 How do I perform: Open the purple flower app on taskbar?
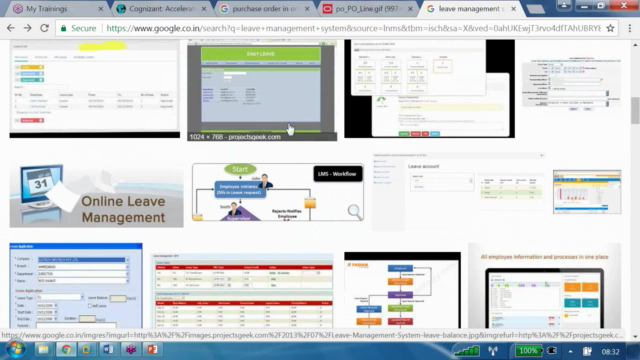pos(131,350)
